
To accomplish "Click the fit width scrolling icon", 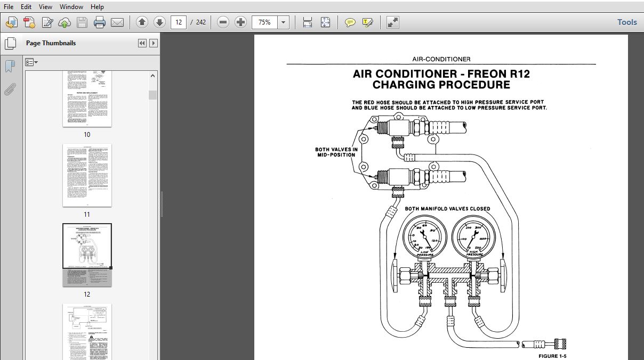I will pyautogui.click(x=308, y=22).
